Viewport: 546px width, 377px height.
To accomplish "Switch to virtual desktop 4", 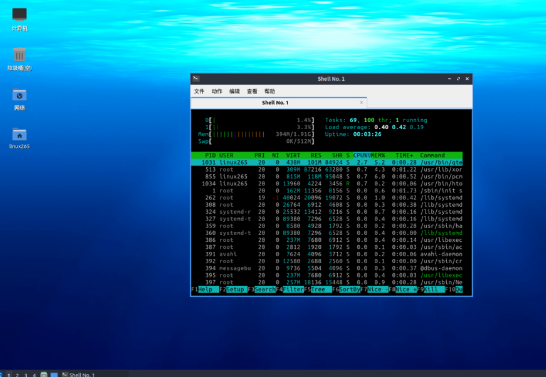I will click(34, 375).
